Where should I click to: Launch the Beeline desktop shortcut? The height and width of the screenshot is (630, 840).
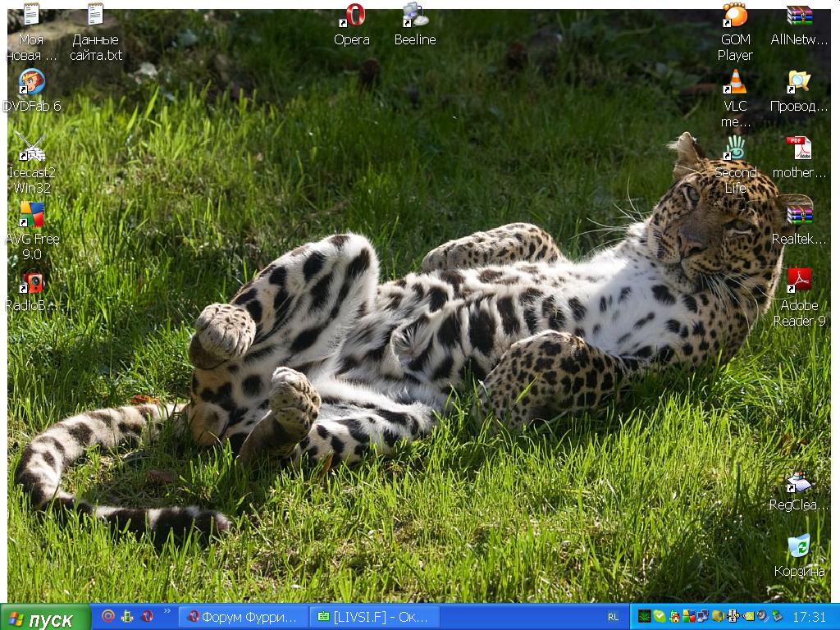414,16
